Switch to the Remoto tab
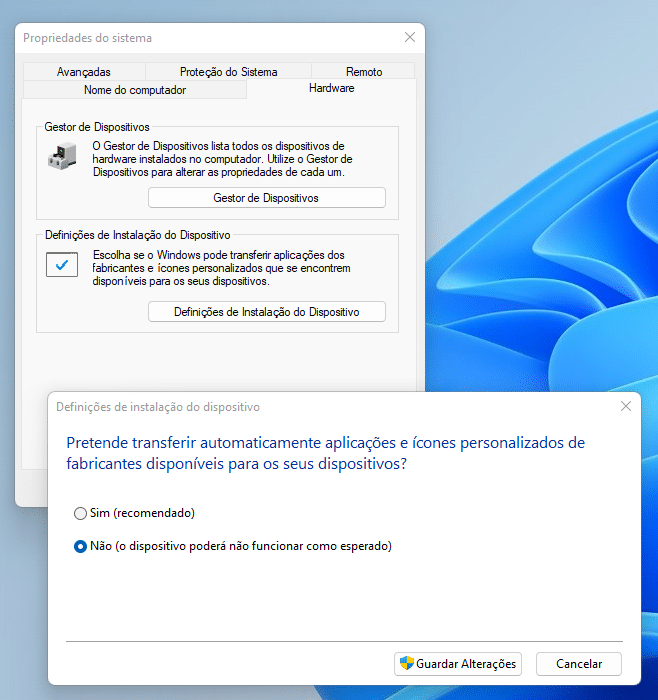The height and width of the screenshot is (700, 658). [x=364, y=72]
